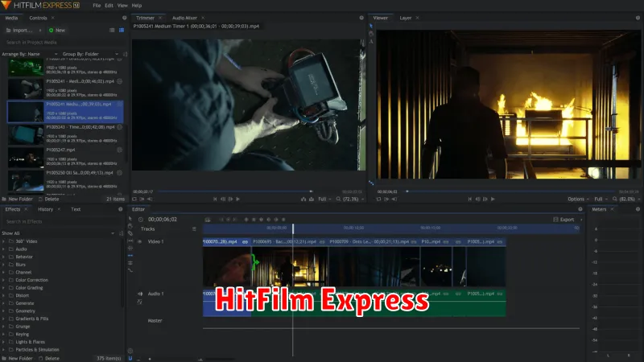Click the Import button
The height and width of the screenshot is (362, 644).
pyautogui.click(x=19, y=31)
